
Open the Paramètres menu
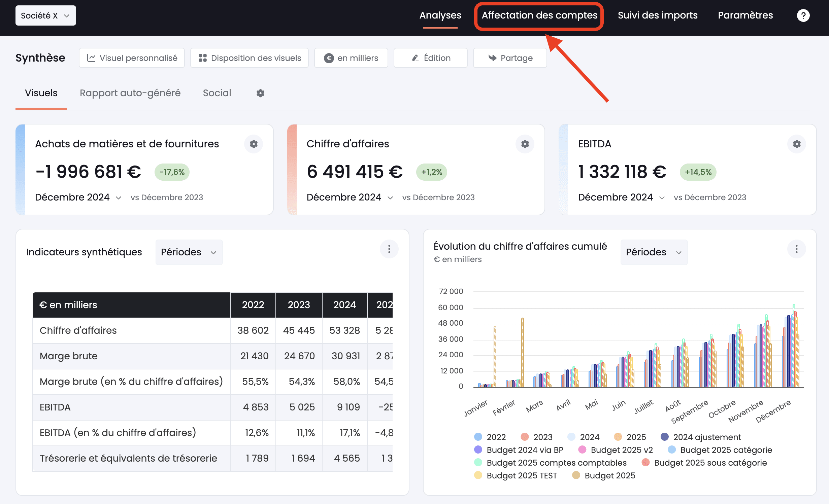tap(745, 15)
